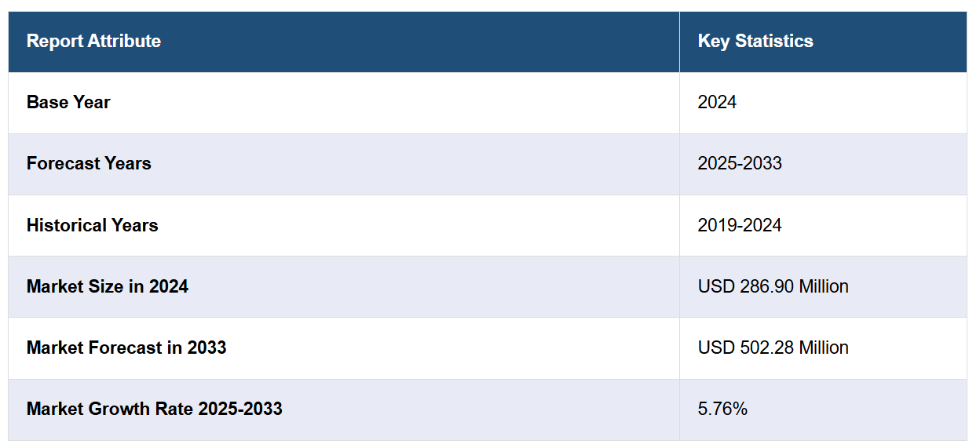Image resolution: width=980 pixels, height=444 pixels.
Task: Click the Base Year value 2024
Action: (717, 102)
